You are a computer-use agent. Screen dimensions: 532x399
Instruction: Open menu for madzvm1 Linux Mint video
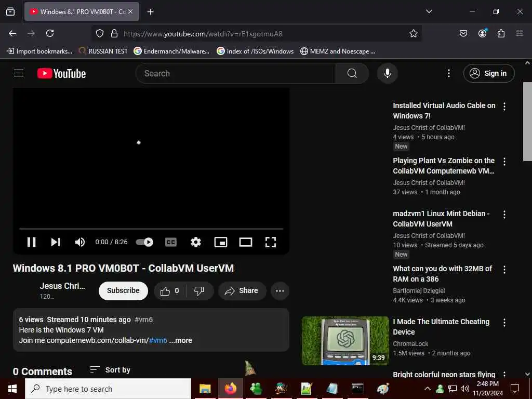pyautogui.click(x=504, y=215)
